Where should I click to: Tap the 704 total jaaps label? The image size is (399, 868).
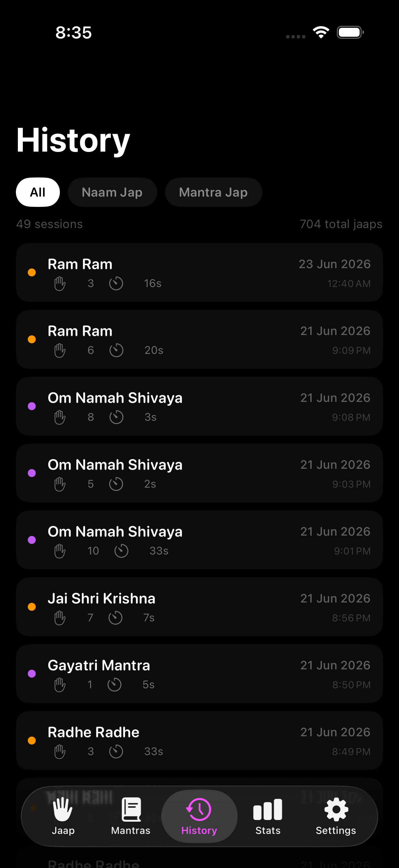pyautogui.click(x=341, y=224)
